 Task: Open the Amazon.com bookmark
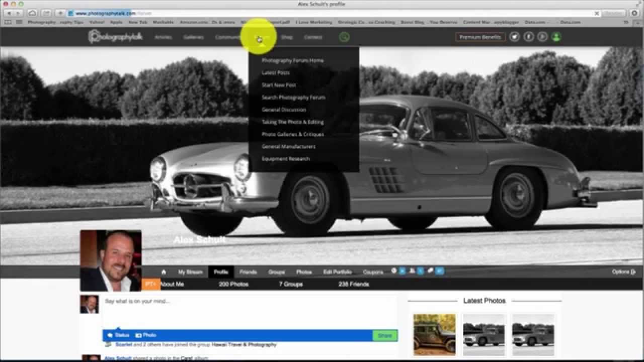coord(193,23)
